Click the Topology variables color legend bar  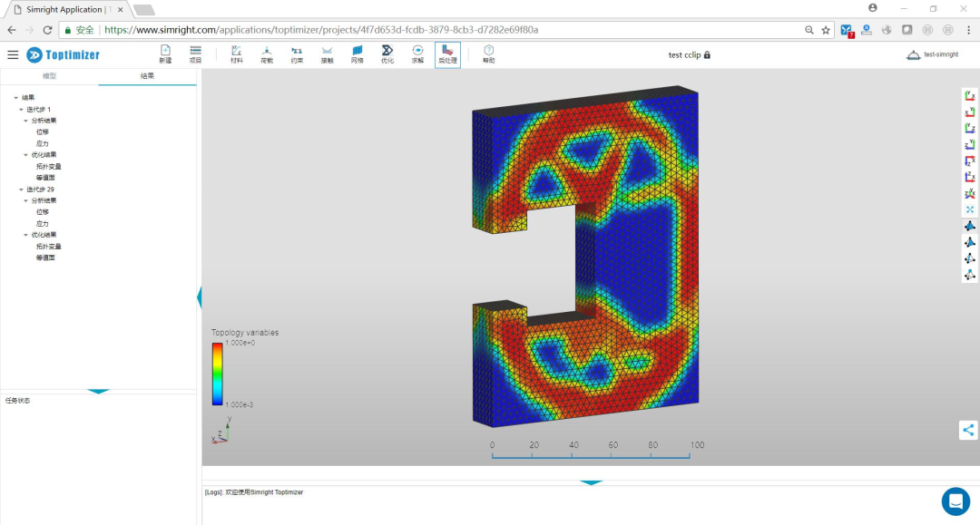(217, 374)
